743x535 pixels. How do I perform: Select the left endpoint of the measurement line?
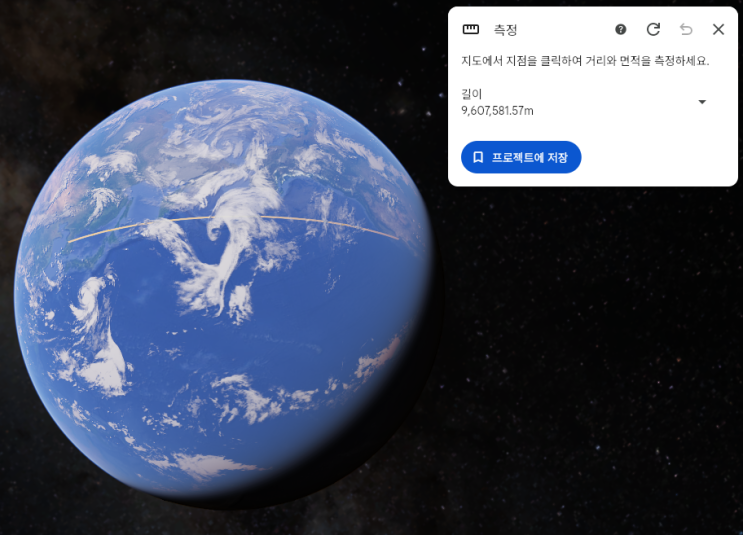tap(69, 242)
